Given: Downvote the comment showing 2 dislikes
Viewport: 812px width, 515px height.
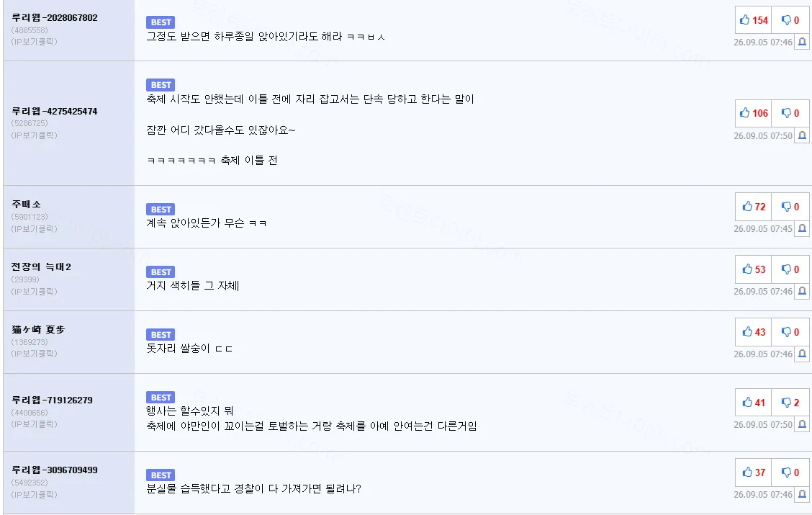Looking at the screenshot, I should tap(790, 403).
